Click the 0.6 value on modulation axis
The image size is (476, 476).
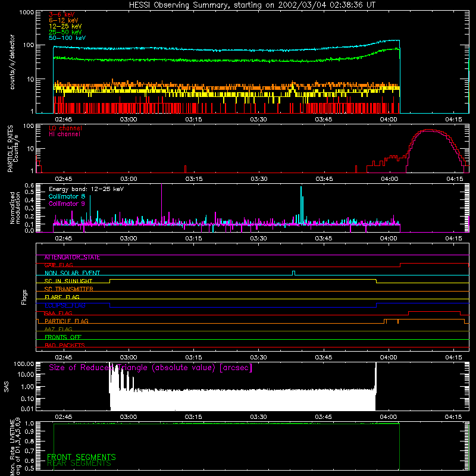pyautogui.click(x=29, y=186)
